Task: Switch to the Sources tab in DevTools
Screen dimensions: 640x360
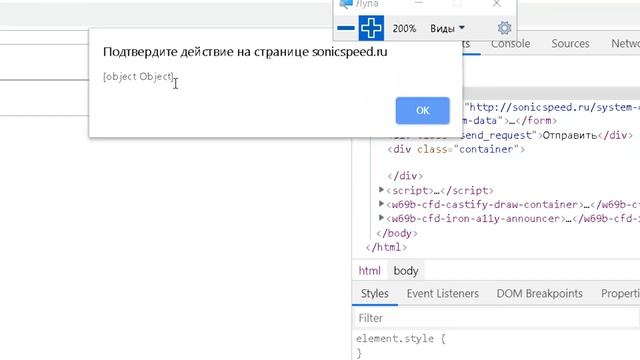Action: pos(570,44)
